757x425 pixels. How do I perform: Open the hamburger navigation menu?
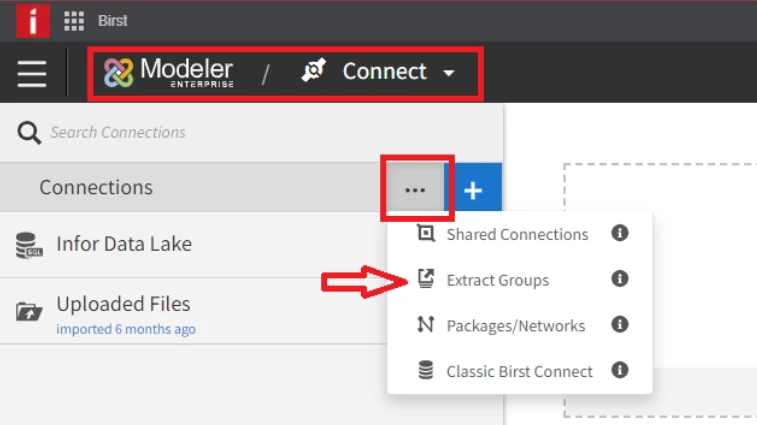[x=32, y=74]
